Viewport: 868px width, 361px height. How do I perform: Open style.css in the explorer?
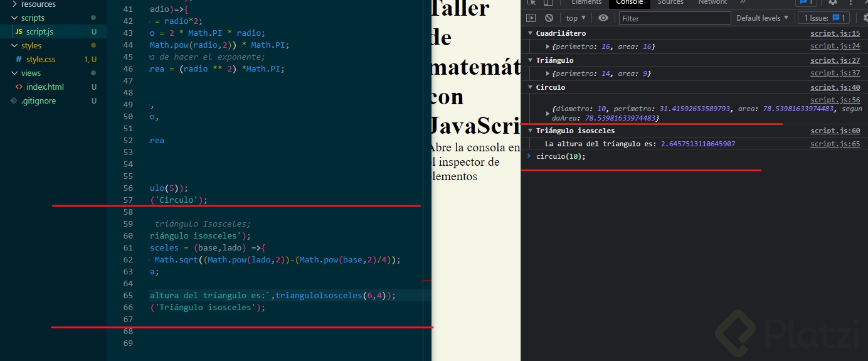[x=53, y=59]
